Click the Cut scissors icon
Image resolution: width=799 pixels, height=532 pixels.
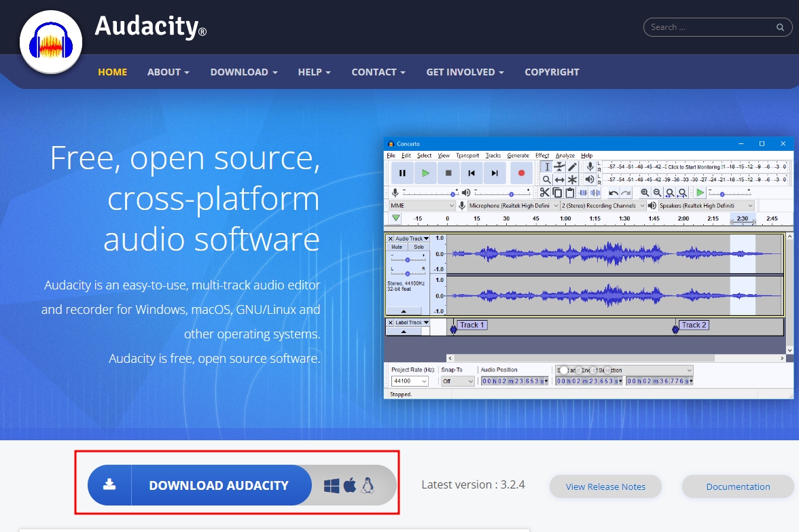pos(545,193)
